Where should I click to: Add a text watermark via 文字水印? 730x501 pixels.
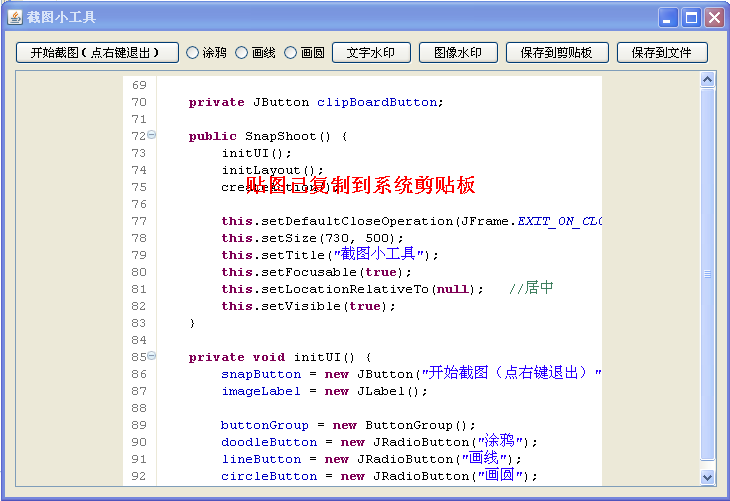click(x=371, y=53)
